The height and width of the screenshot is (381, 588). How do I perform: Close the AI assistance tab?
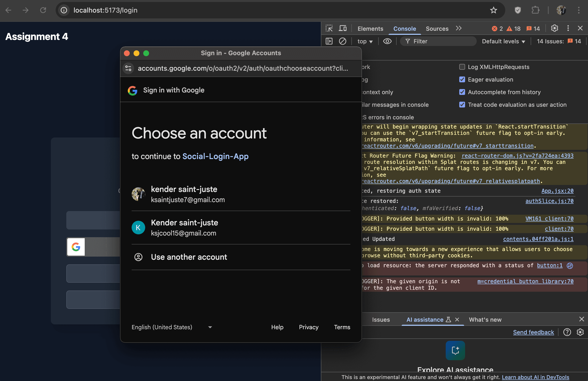click(457, 320)
